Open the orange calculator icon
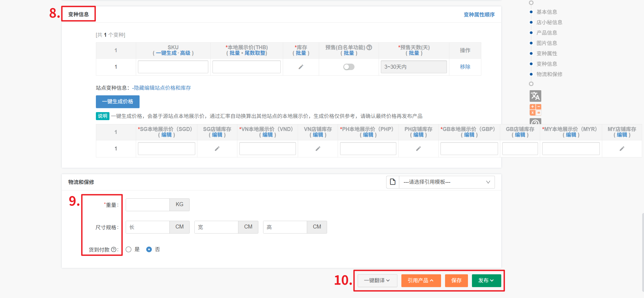 [x=535, y=110]
